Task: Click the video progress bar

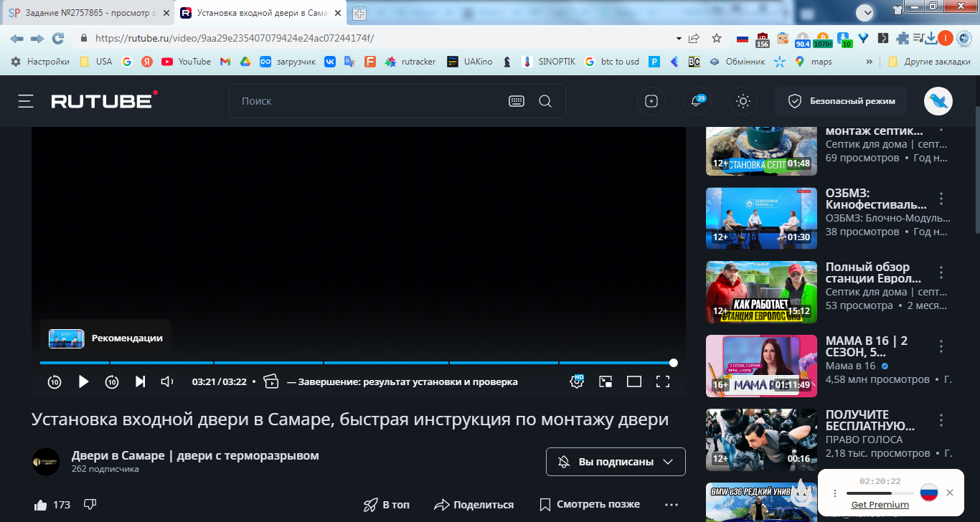Action: [x=359, y=363]
